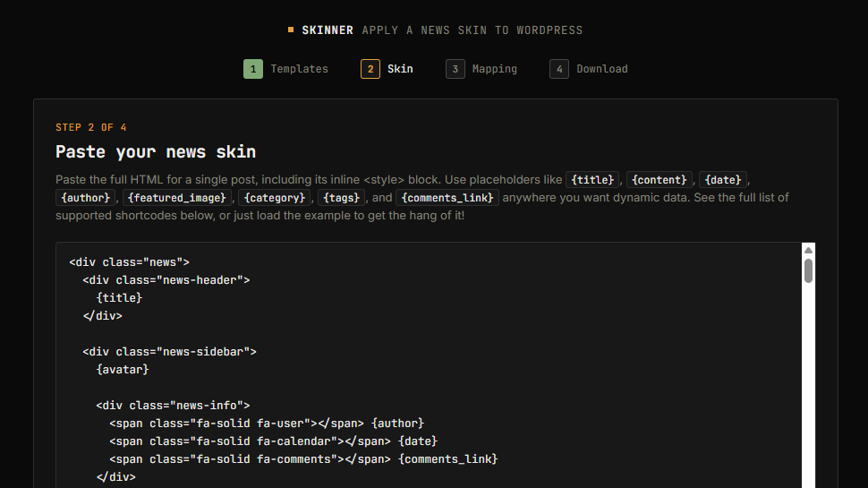
Task: Click the {category} placeholder chip
Action: (x=275, y=198)
